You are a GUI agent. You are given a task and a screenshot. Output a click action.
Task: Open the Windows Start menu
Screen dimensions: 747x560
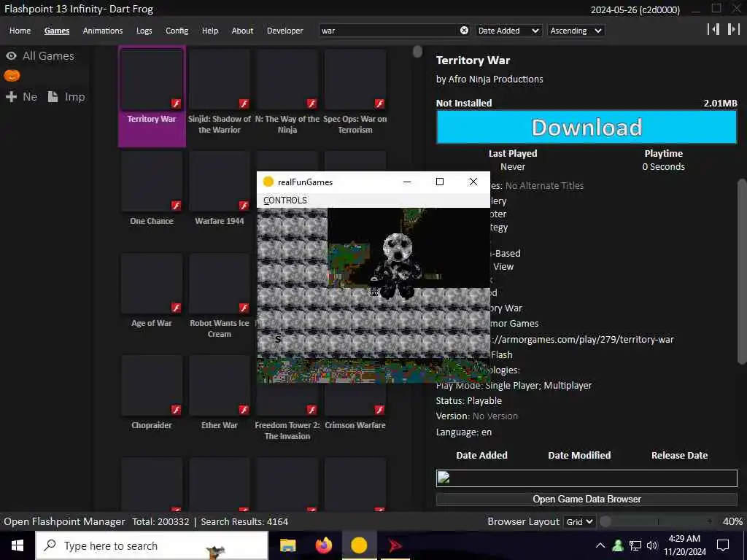pyautogui.click(x=18, y=545)
